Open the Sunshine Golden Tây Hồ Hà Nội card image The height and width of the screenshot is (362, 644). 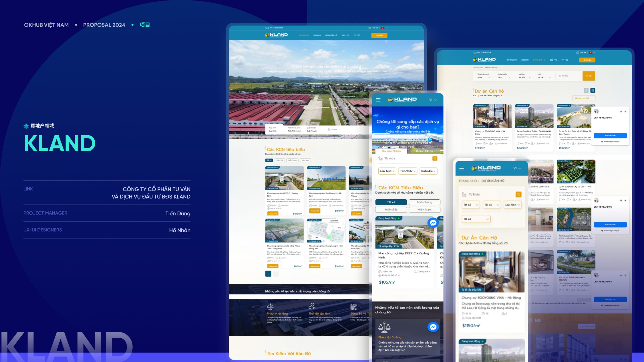534,116
